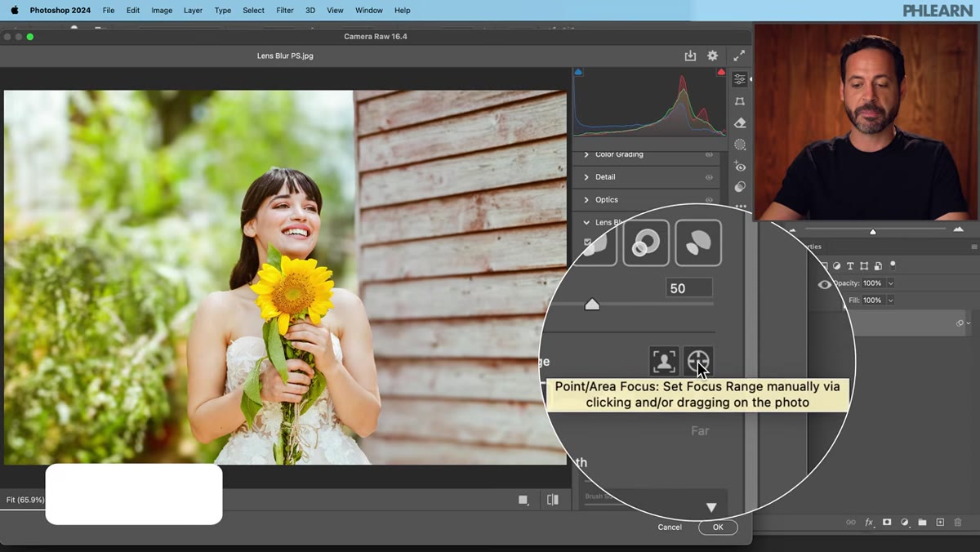980x552 pixels.
Task: Open the Presets overlapping circles icon
Action: [739, 187]
